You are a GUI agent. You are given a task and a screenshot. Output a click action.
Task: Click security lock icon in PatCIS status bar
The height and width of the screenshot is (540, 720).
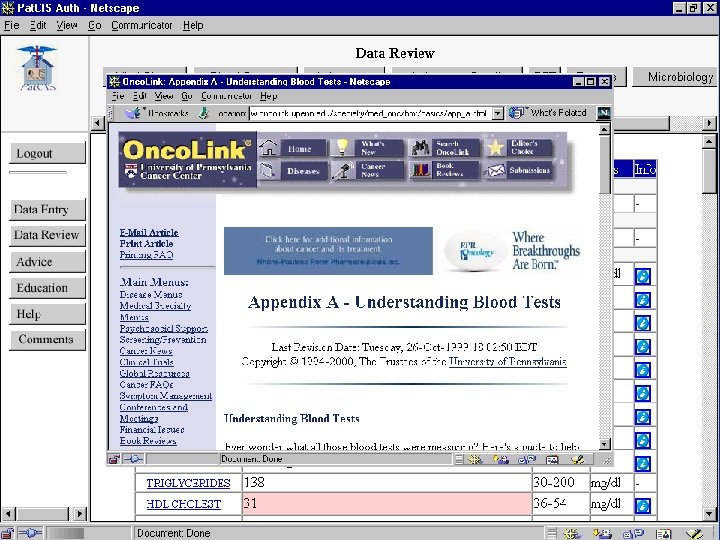coord(8,533)
